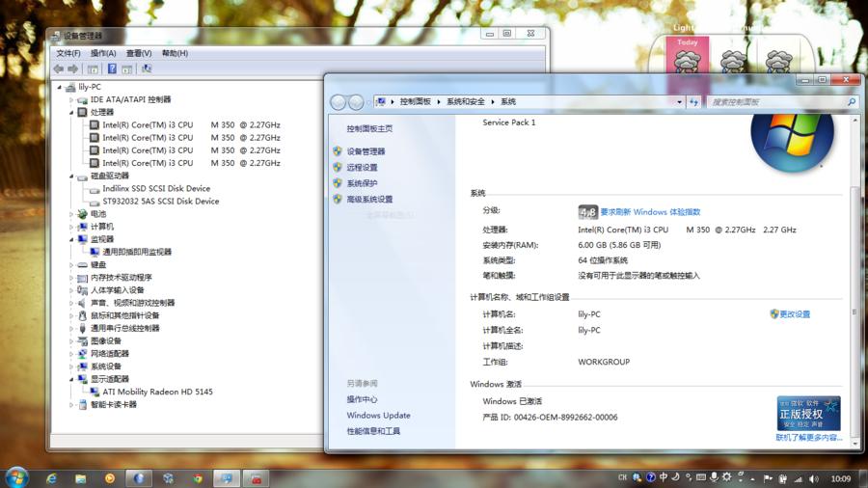Click 控制面板 in the breadcrumb path

(415, 102)
